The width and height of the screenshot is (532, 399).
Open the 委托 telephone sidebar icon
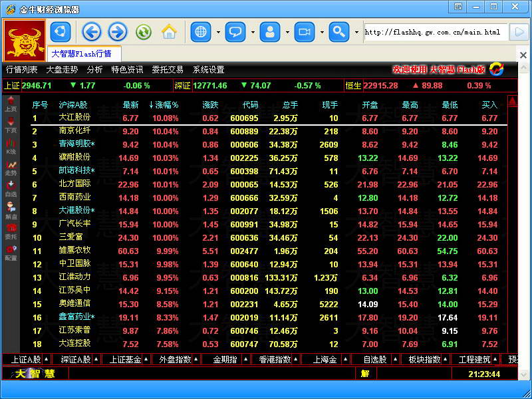pyautogui.click(x=11, y=231)
